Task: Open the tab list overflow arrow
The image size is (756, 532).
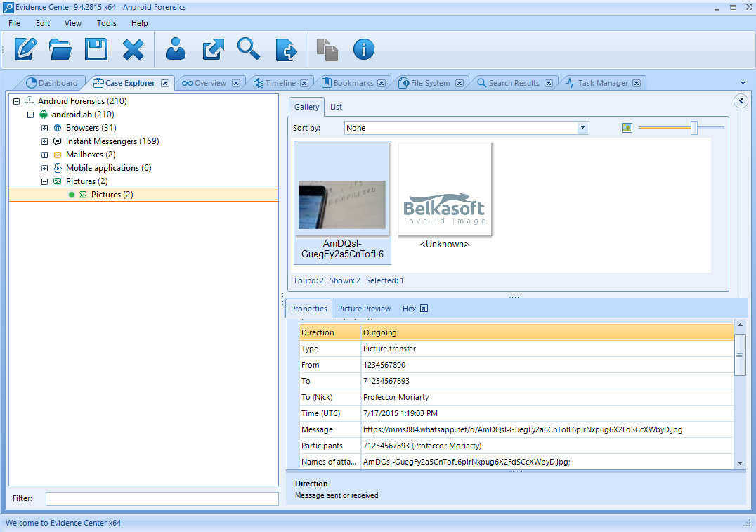Action: pyautogui.click(x=743, y=83)
